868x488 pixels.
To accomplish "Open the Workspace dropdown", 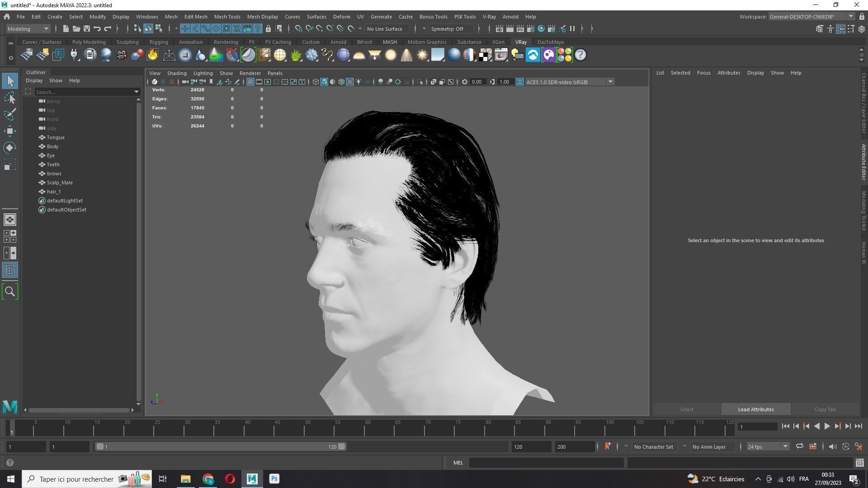I will 811,17.
